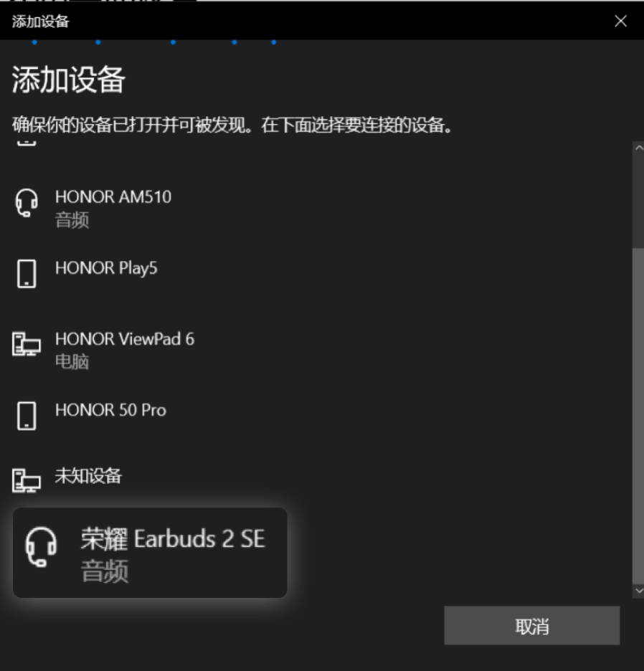This screenshot has height=671, width=644.
Task: Select the HONOR AM510 device name
Action: (113, 197)
